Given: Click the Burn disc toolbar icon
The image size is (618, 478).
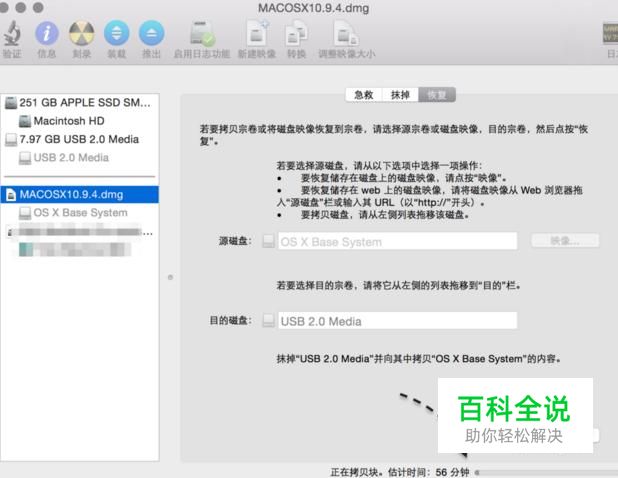Looking at the screenshot, I should coord(82,33).
